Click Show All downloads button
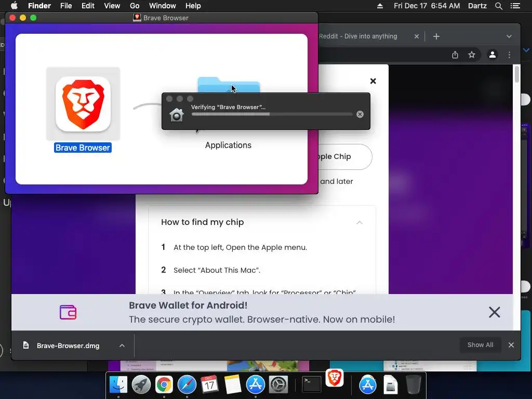This screenshot has width=532, height=399. pos(480,345)
